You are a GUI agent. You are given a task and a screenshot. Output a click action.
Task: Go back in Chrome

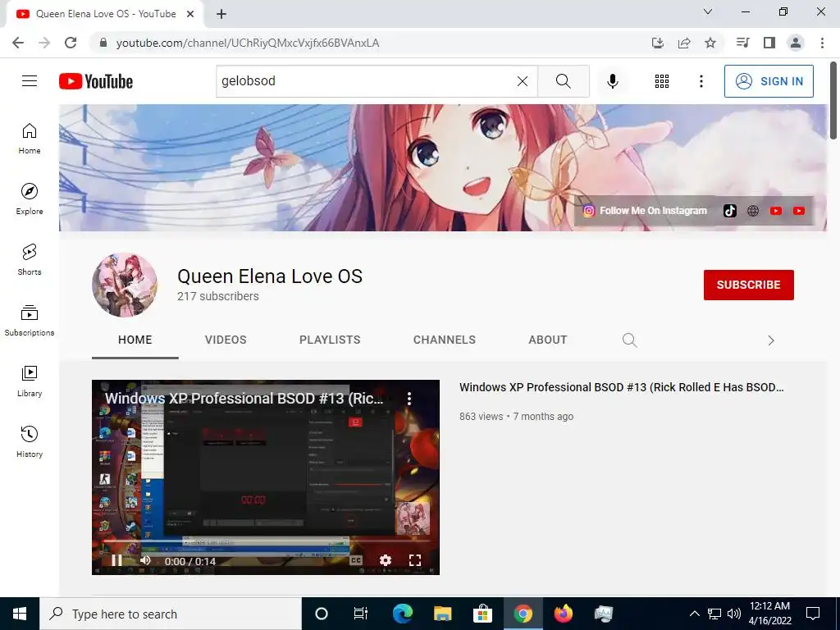point(18,43)
